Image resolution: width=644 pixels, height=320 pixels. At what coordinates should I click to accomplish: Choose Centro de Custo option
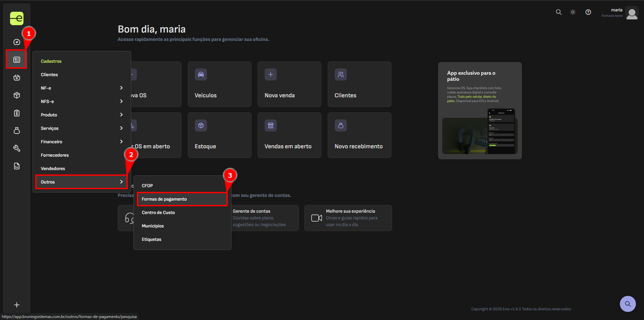182,212
